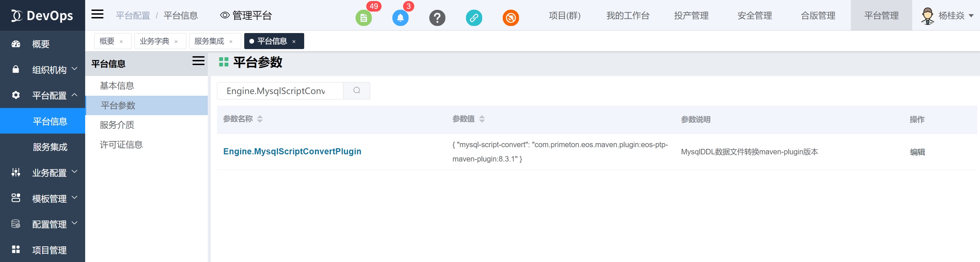Screen dimensions: 980x262
Task: Open 概要 sidebar label
Action: click(41, 44)
